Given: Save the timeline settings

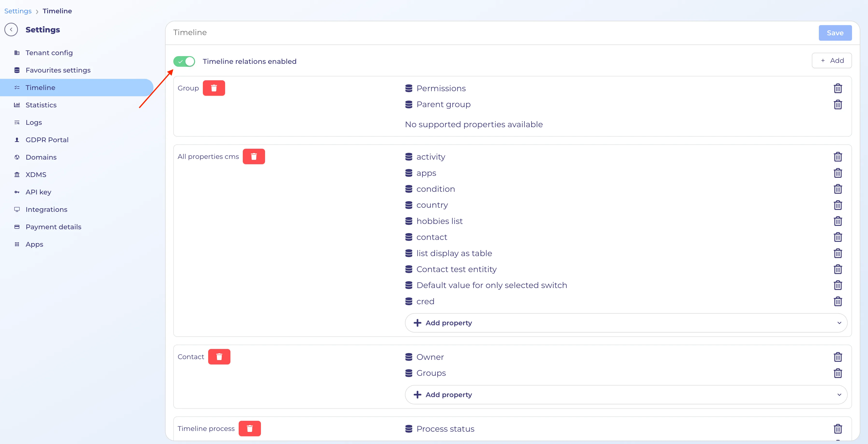Looking at the screenshot, I should (835, 33).
